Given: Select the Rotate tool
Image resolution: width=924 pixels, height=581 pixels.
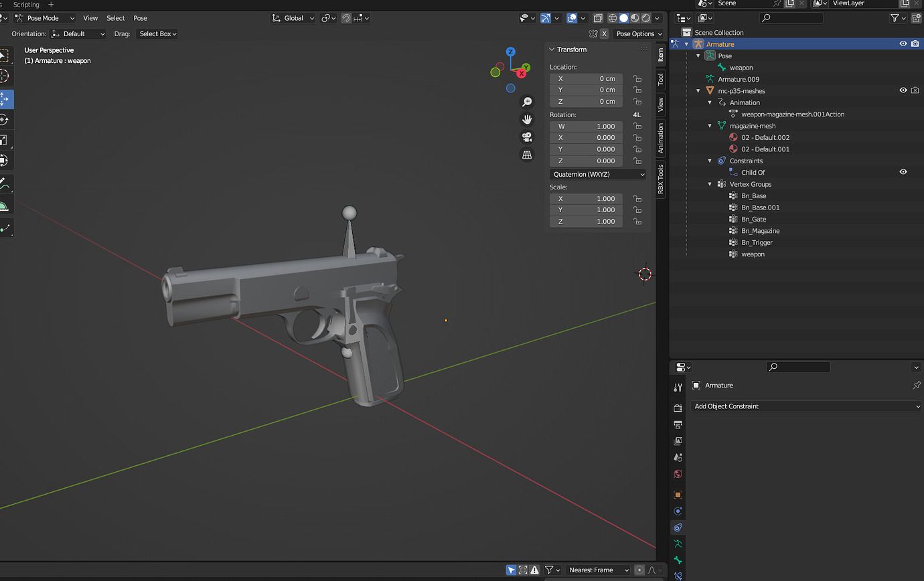Looking at the screenshot, I should click(8, 119).
